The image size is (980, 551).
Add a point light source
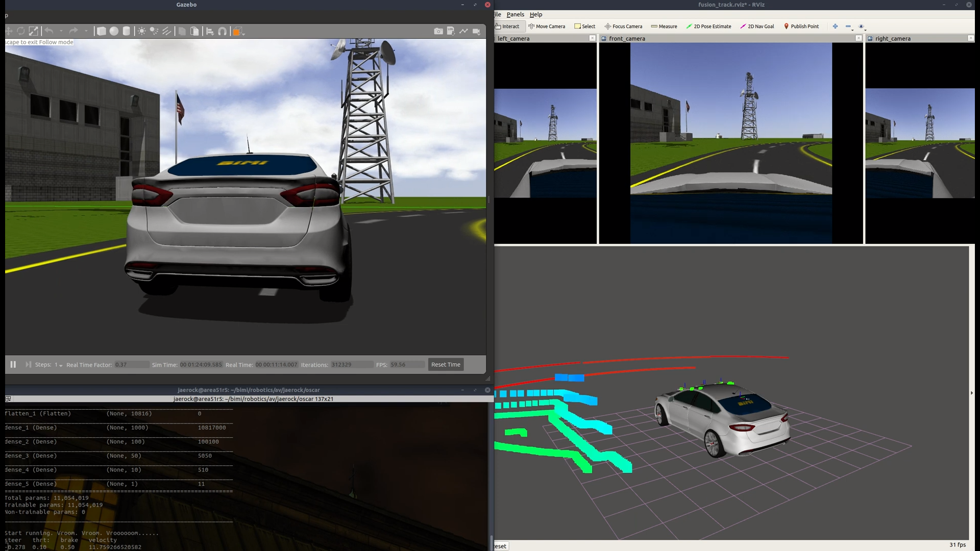pos(141,31)
